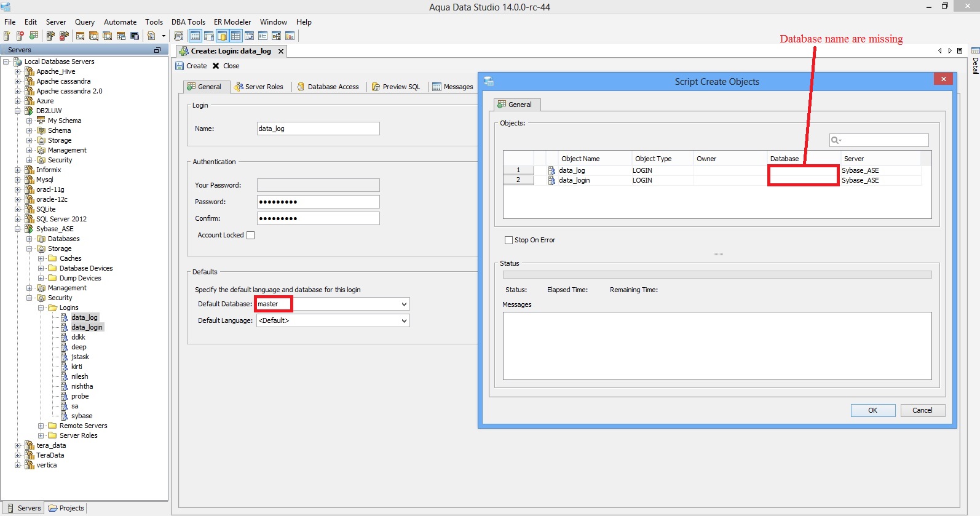Open the DBA Tools menu

[x=188, y=22]
